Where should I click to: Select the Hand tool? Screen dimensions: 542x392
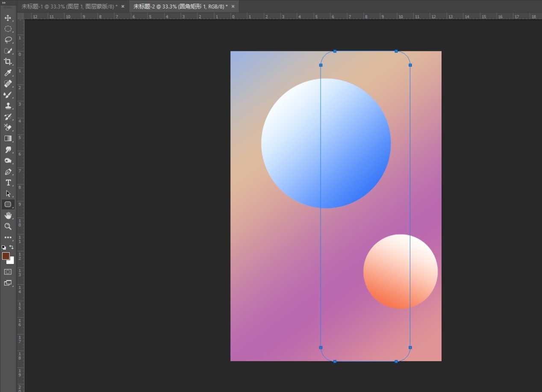pyautogui.click(x=8, y=215)
